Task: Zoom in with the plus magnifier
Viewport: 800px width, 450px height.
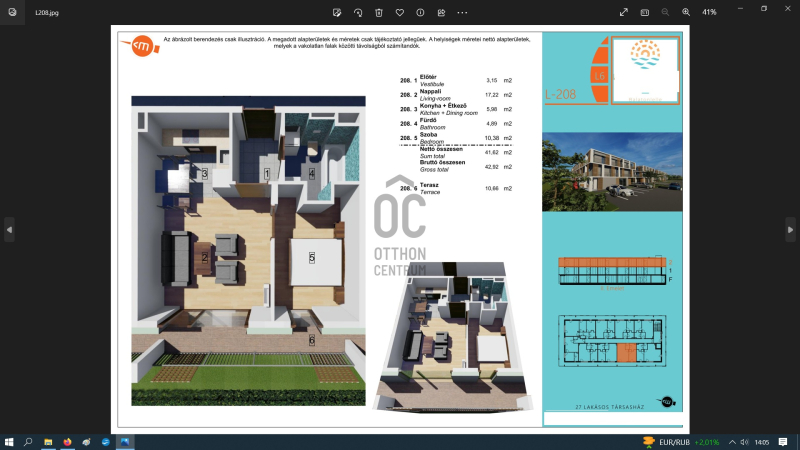Action: (x=686, y=12)
